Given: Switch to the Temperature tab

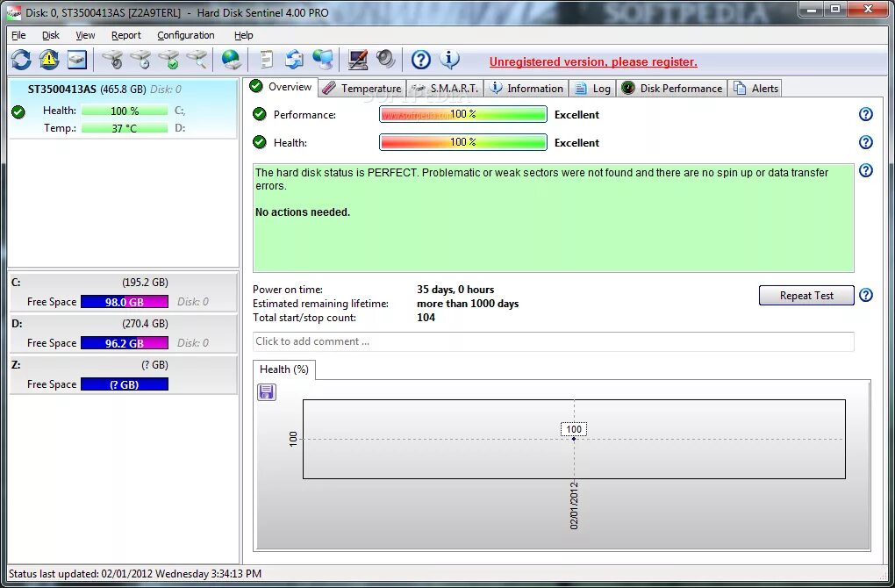Looking at the screenshot, I should click(362, 89).
